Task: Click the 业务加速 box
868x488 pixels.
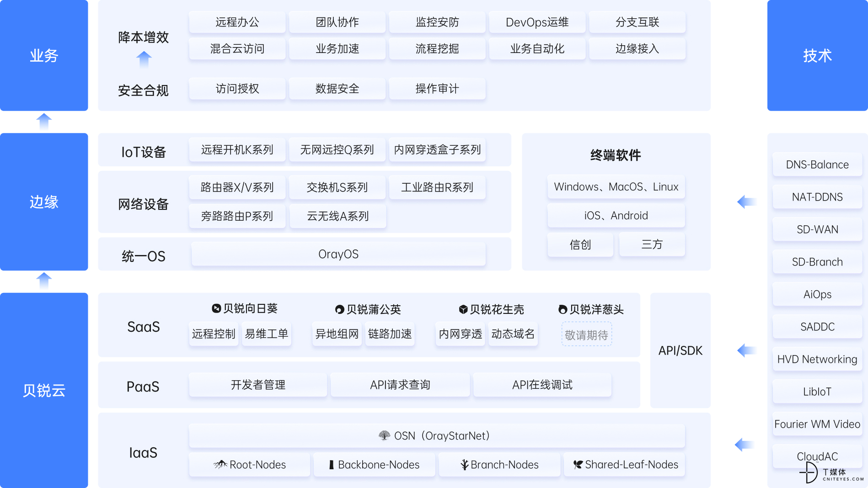Action: (x=338, y=48)
